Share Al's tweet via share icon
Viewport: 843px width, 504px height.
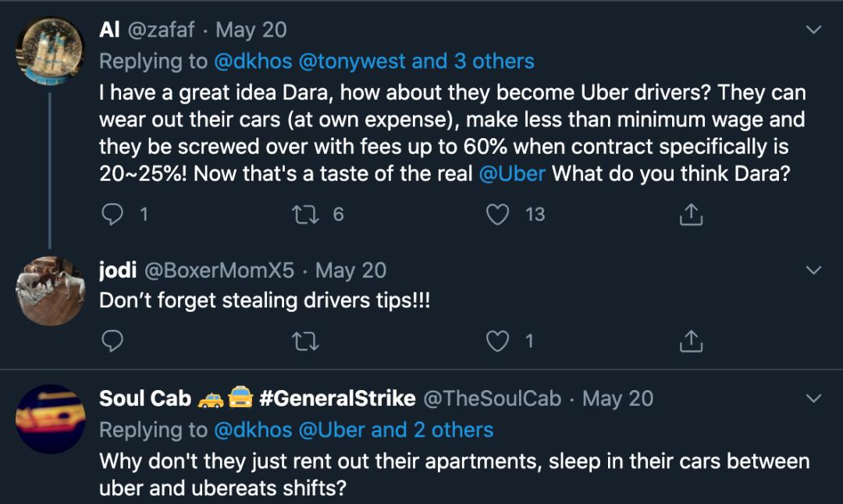click(x=691, y=215)
